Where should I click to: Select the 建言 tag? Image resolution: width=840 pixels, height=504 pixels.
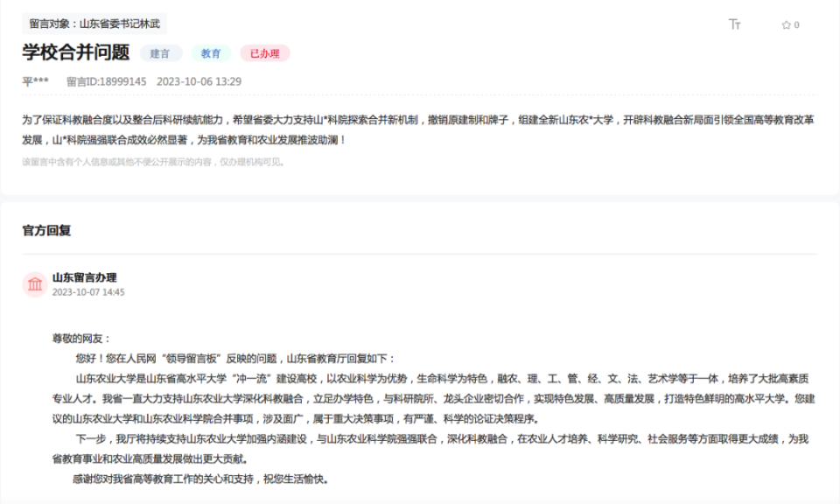pyautogui.click(x=160, y=53)
